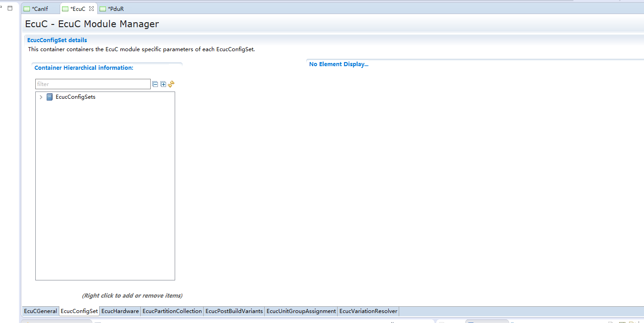Close the EcuC editor tab
Image resolution: width=644 pixels, height=323 pixels.
[91, 9]
